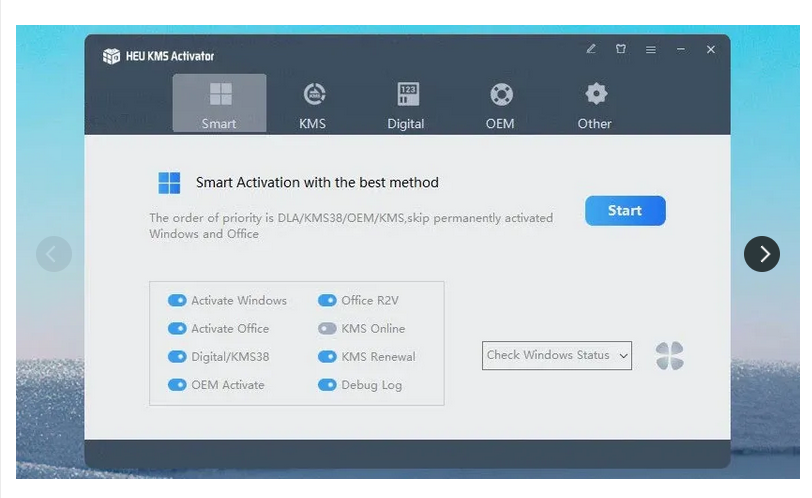Screen dimensions: 812x498
Task: Open the Other settings tab
Action: pos(594,106)
